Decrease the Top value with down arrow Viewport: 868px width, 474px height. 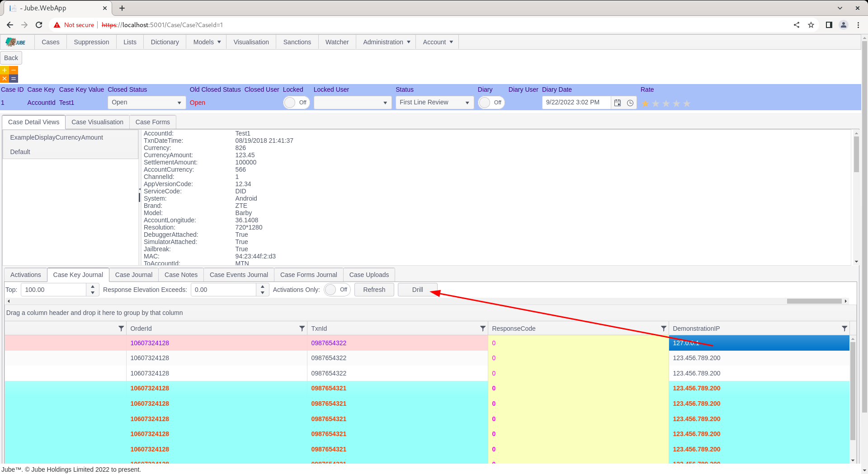point(93,293)
